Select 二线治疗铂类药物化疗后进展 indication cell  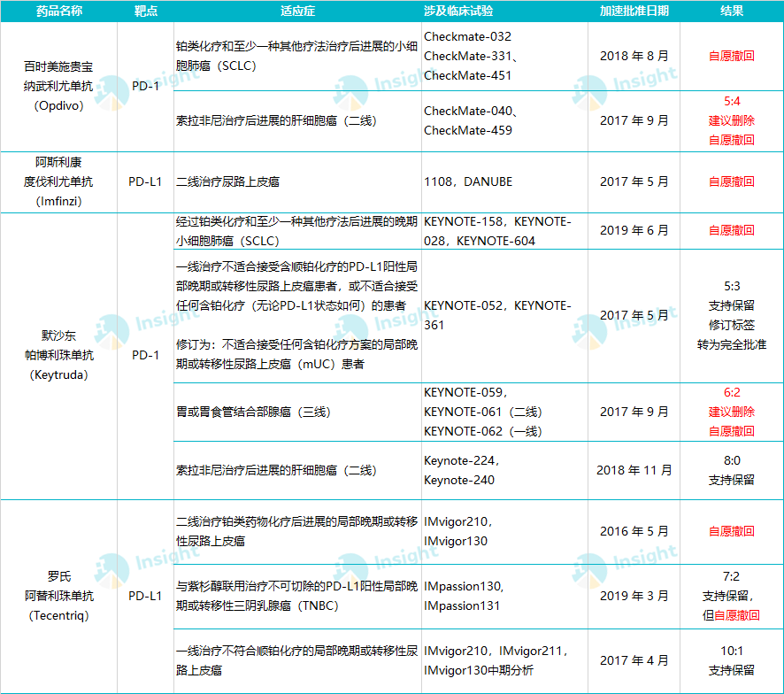pyautogui.click(x=297, y=532)
